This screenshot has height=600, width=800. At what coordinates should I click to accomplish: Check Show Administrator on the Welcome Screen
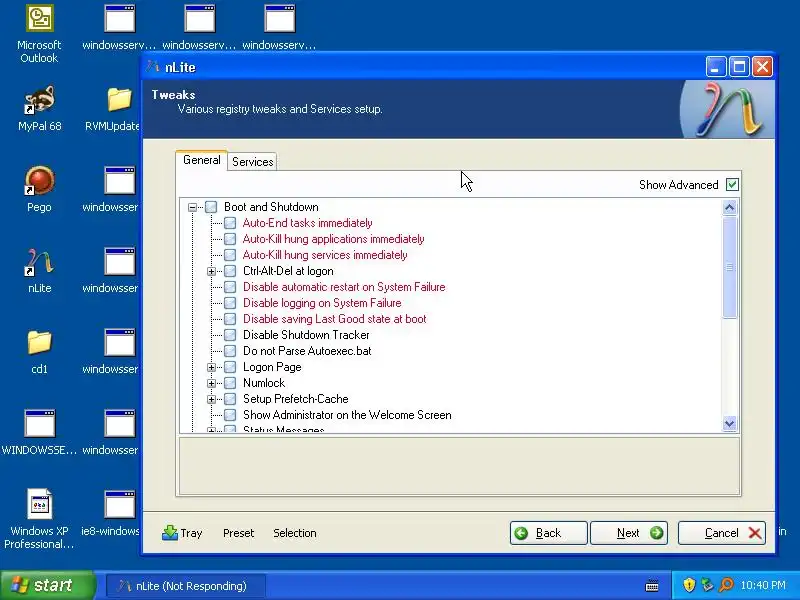(230, 415)
